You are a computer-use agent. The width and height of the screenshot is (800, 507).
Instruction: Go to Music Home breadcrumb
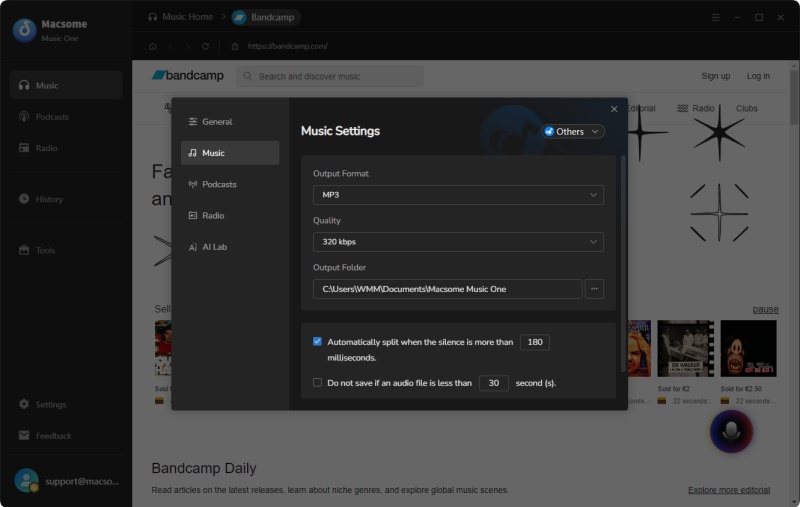coord(181,17)
